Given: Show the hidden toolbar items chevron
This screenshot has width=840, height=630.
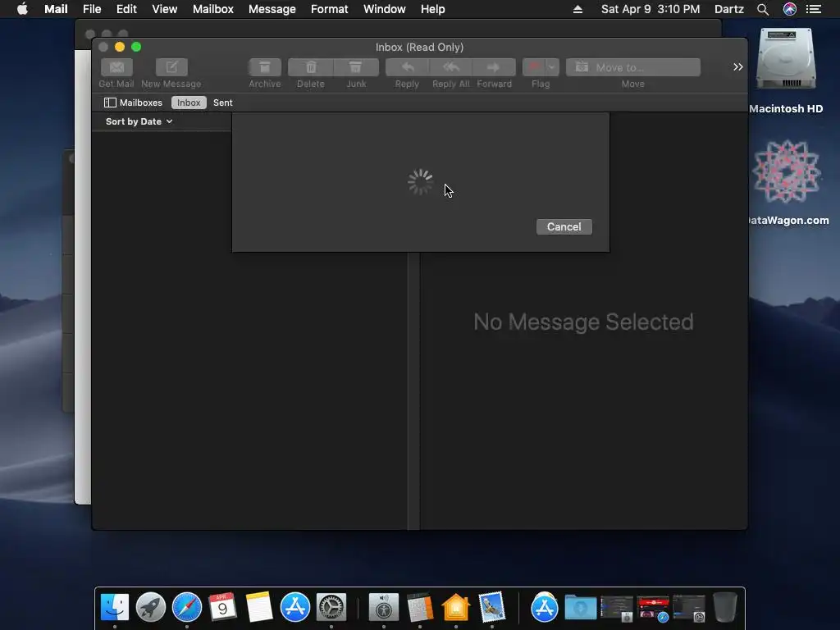Looking at the screenshot, I should tap(738, 67).
